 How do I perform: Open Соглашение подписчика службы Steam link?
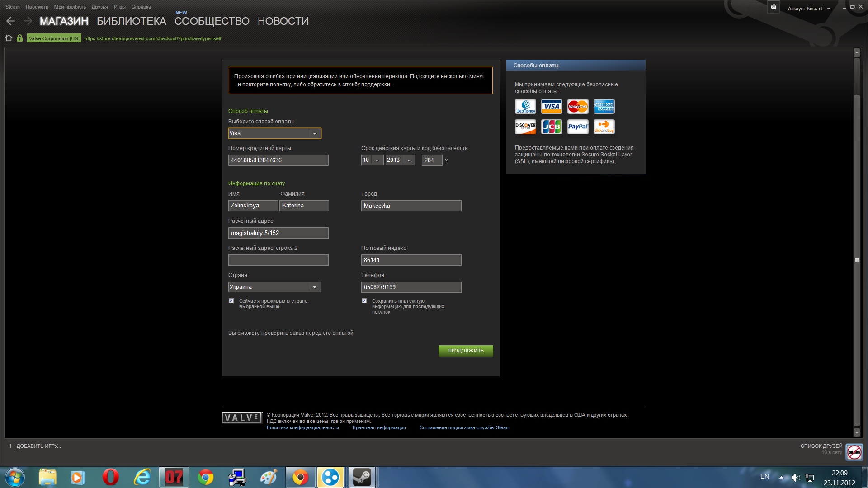pyautogui.click(x=465, y=427)
